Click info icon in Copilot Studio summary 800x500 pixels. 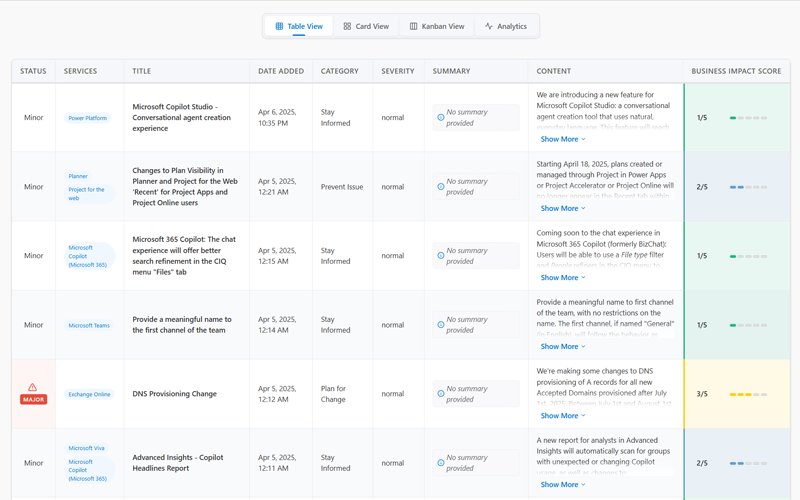click(441, 118)
